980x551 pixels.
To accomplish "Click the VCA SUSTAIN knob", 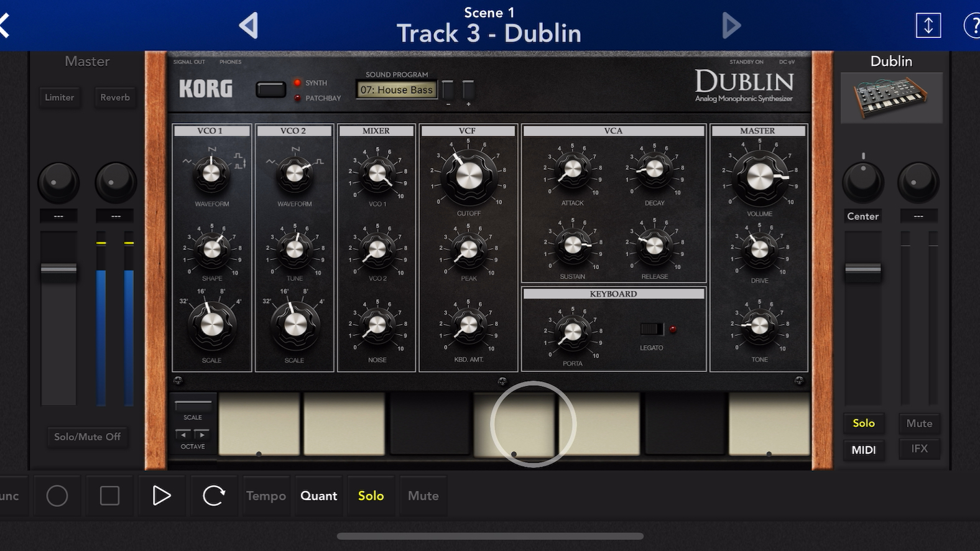I will click(x=573, y=245).
